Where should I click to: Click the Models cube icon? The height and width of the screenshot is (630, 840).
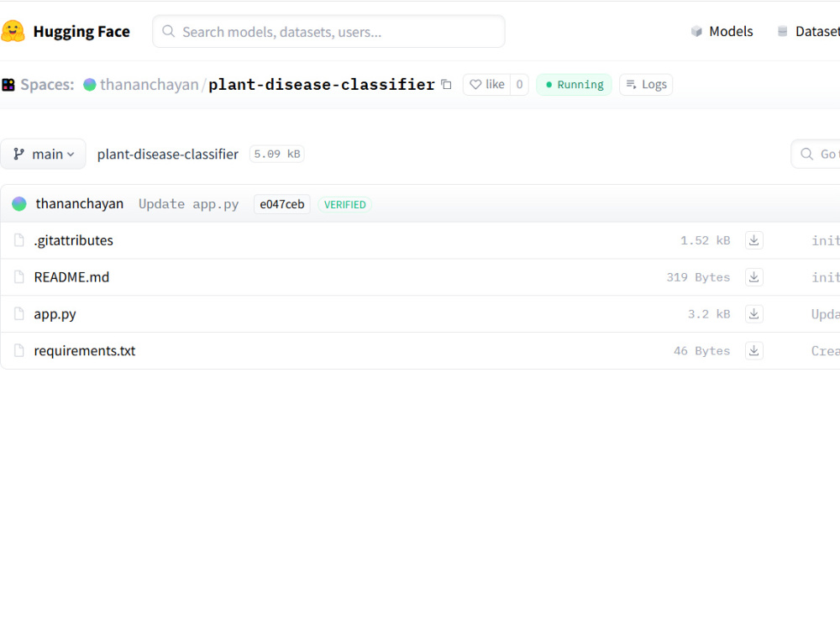pyautogui.click(x=696, y=32)
